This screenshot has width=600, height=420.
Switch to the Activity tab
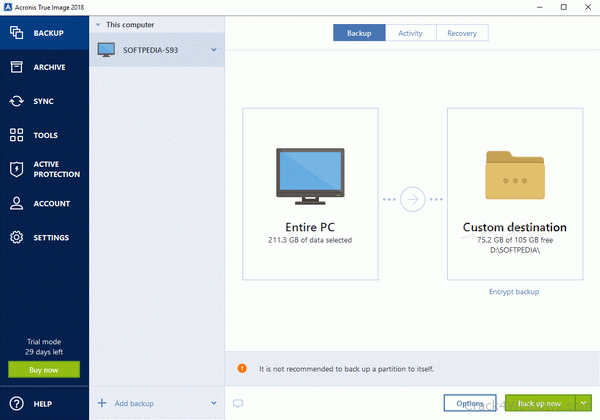[411, 33]
